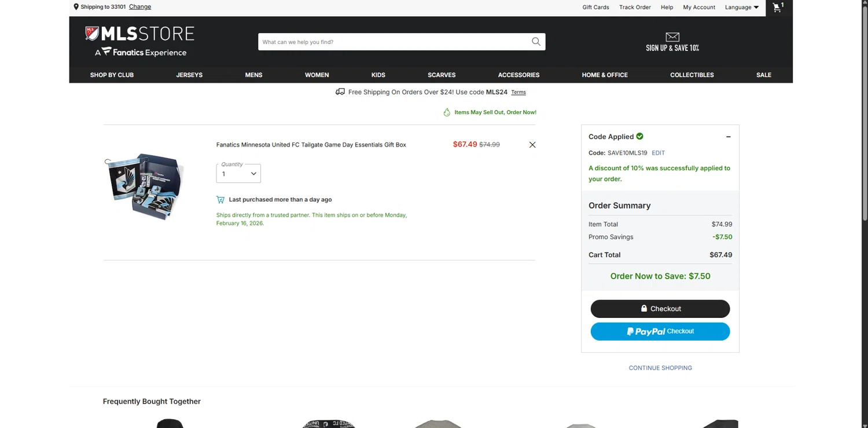Open the Women menu
Image resolution: width=868 pixels, height=428 pixels.
coord(317,75)
